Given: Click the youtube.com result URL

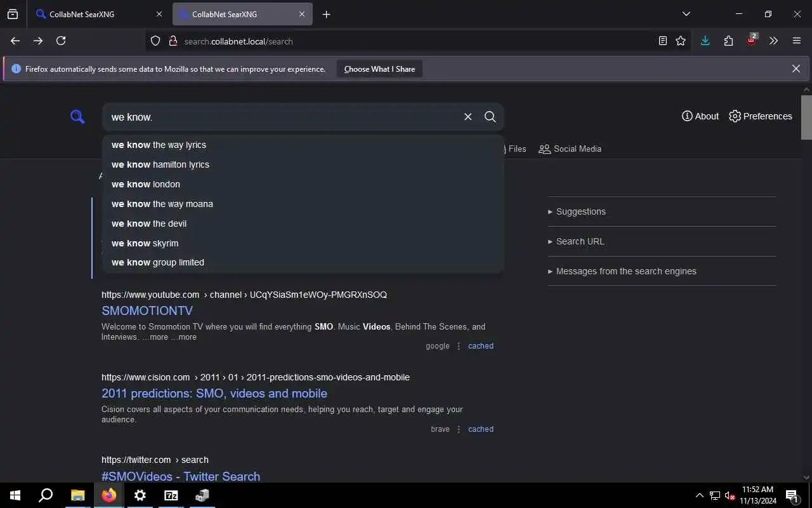Looking at the screenshot, I should click(244, 295).
